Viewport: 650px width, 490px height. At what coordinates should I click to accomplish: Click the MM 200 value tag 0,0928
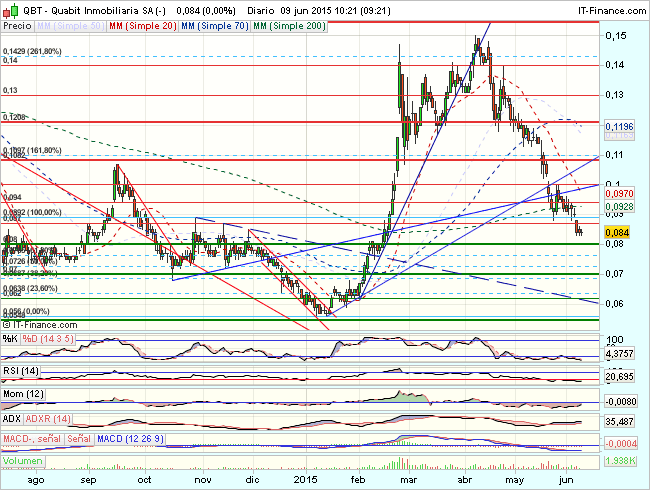[x=619, y=206]
